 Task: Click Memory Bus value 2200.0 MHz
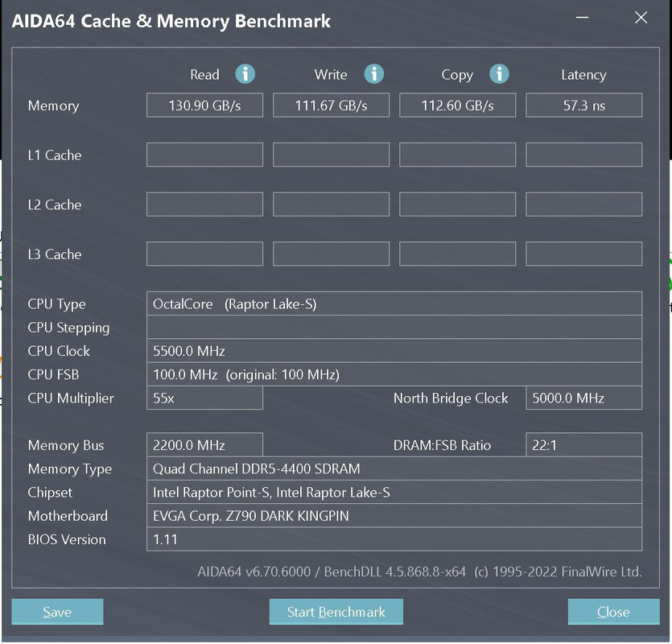click(204, 444)
